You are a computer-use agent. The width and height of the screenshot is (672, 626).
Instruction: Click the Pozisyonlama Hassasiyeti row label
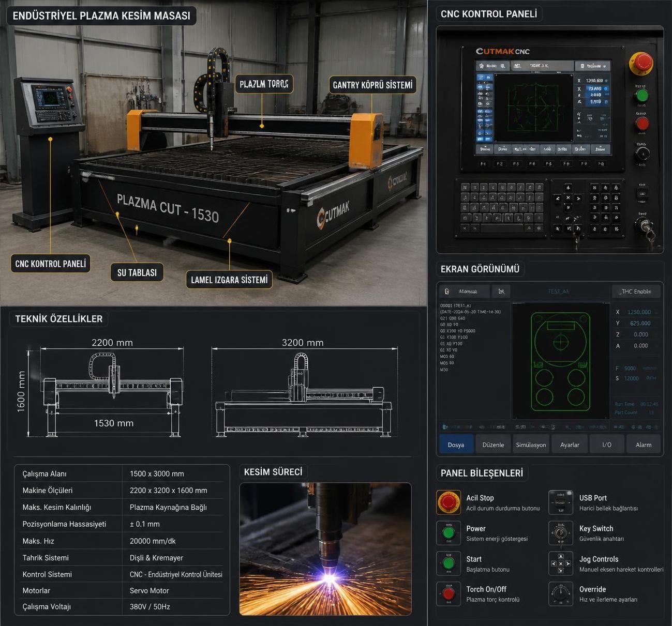pyautogui.click(x=64, y=524)
